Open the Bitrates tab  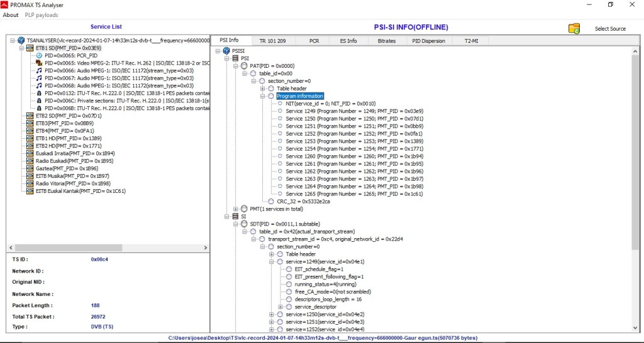[x=386, y=41]
